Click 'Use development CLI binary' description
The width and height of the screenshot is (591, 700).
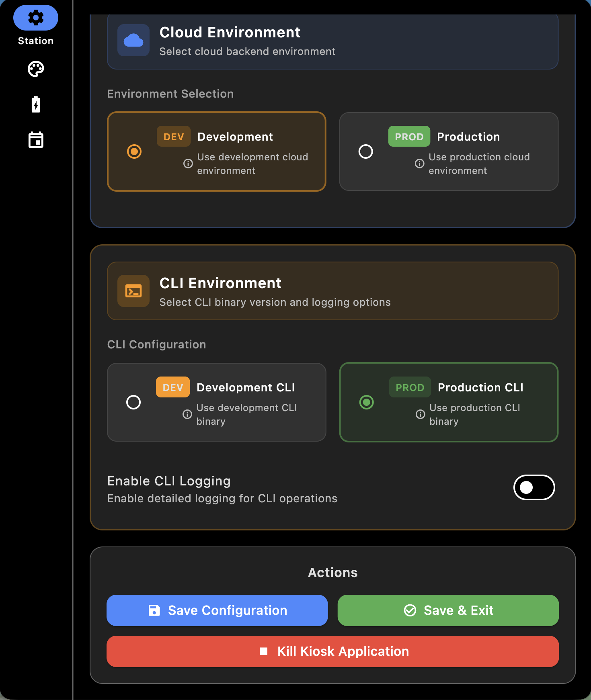pyautogui.click(x=246, y=414)
